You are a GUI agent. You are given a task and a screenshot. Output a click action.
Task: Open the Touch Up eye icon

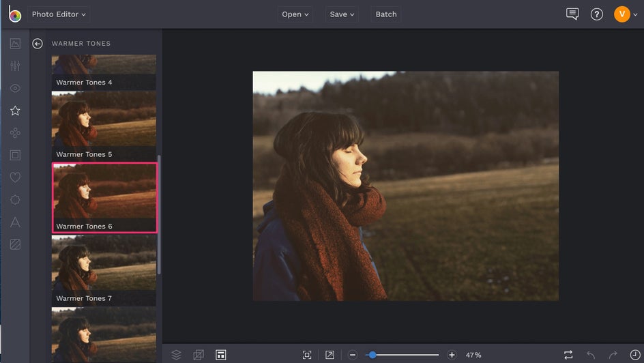point(15,89)
